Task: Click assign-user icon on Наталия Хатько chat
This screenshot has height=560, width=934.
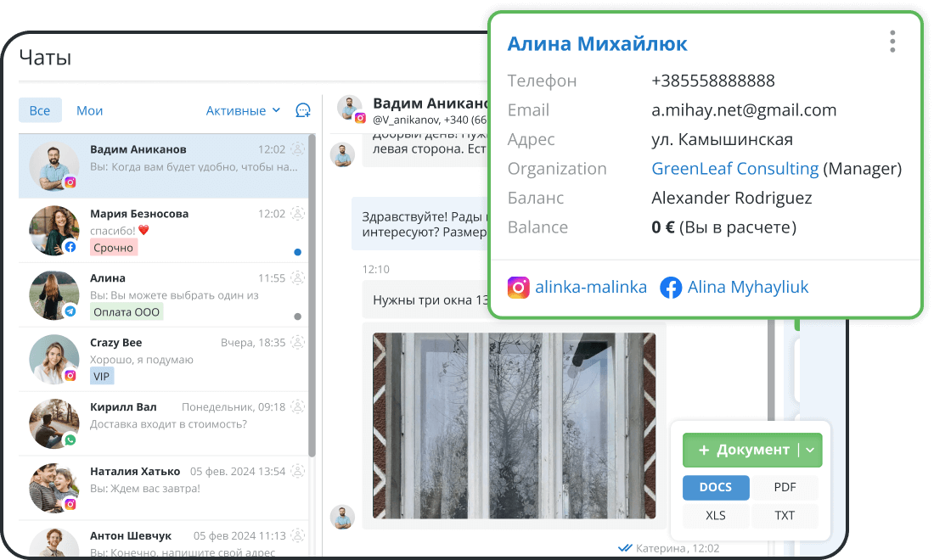Action: tap(297, 472)
